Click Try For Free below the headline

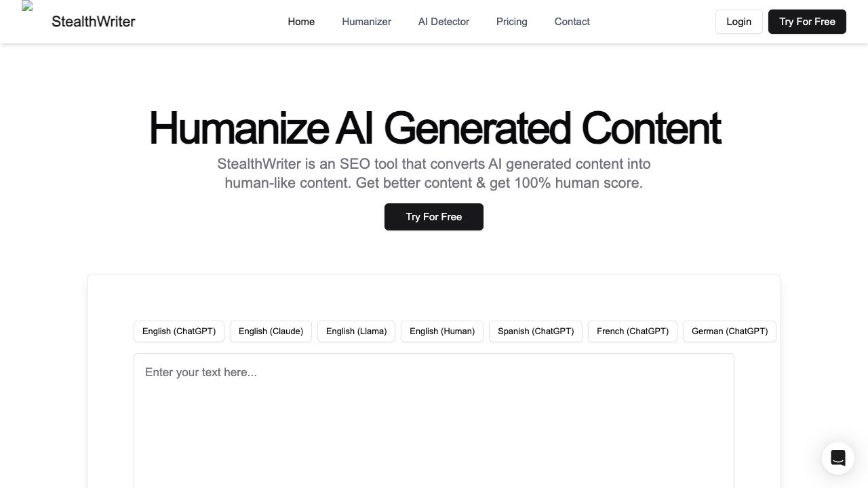[434, 217]
